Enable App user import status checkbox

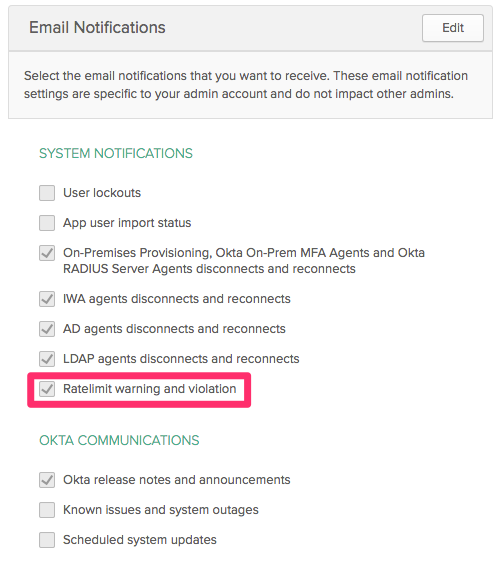tap(47, 223)
